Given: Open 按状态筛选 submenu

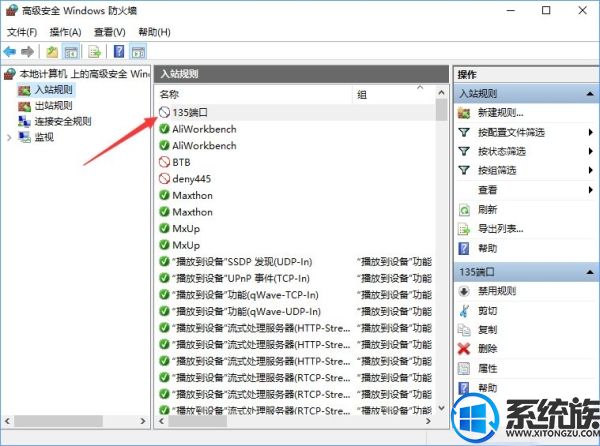Looking at the screenshot, I should click(526, 151).
